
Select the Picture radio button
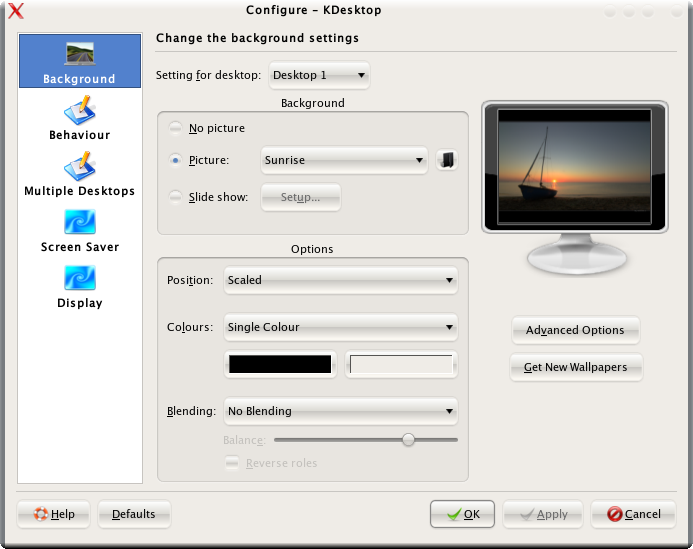click(x=175, y=160)
